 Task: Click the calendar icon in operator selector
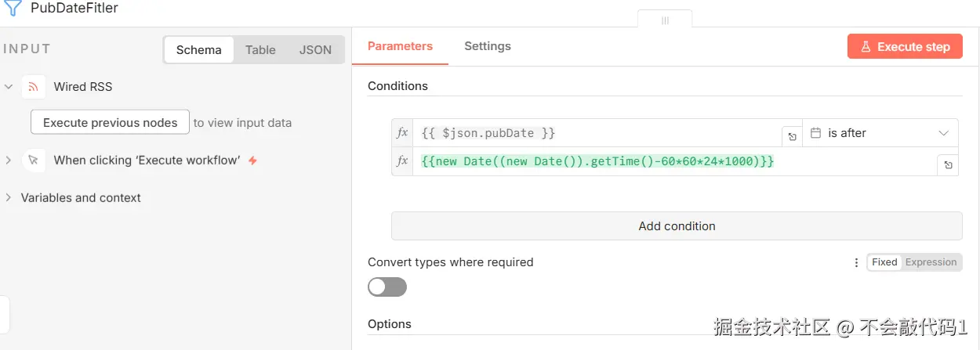(x=815, y=133)
